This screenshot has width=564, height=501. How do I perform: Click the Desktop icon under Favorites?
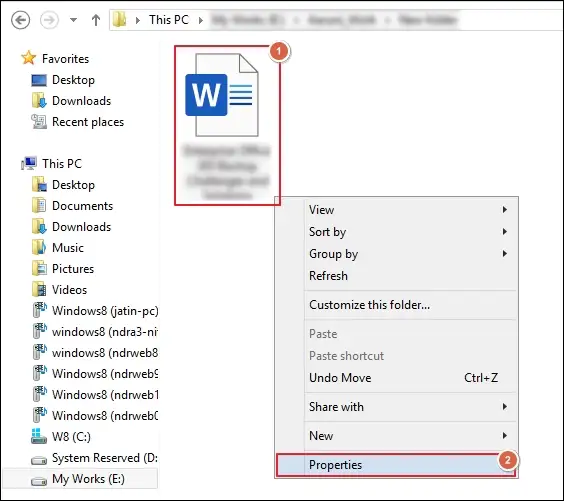click(x=39, y=80)
